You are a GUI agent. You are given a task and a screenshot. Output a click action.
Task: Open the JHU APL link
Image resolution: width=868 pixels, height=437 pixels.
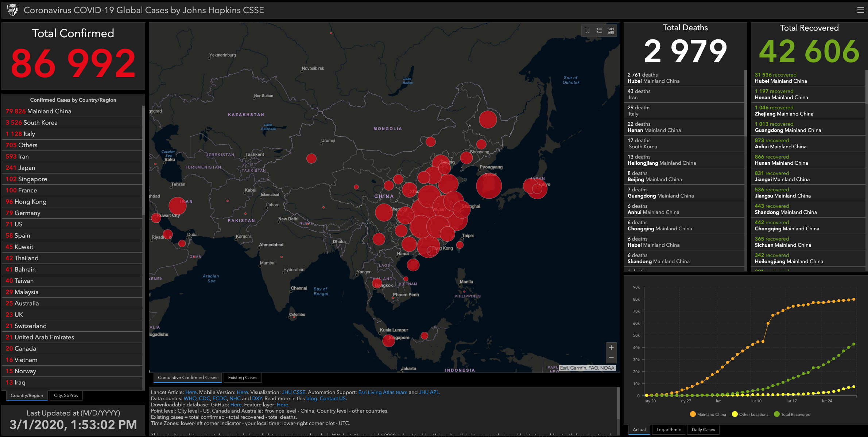point(429,392)
